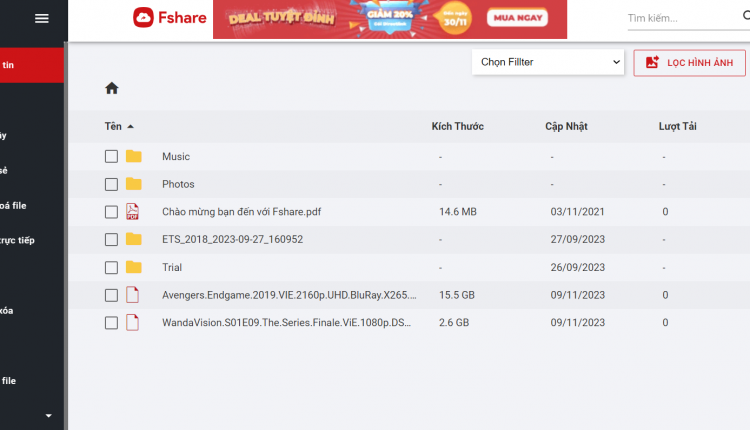This screenshot has width=750, height=430.
Task: Open the Avengers.Endgame.2019 file name
Action: coord(289,295)
